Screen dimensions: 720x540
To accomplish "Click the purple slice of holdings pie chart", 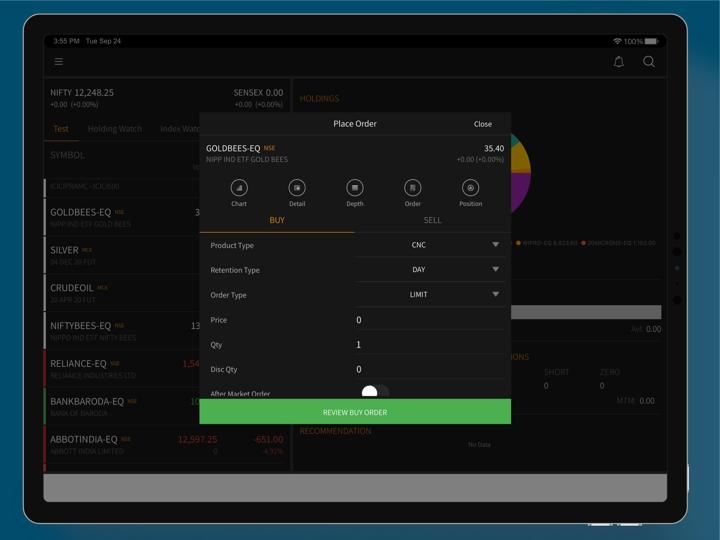I will [521, 191].
